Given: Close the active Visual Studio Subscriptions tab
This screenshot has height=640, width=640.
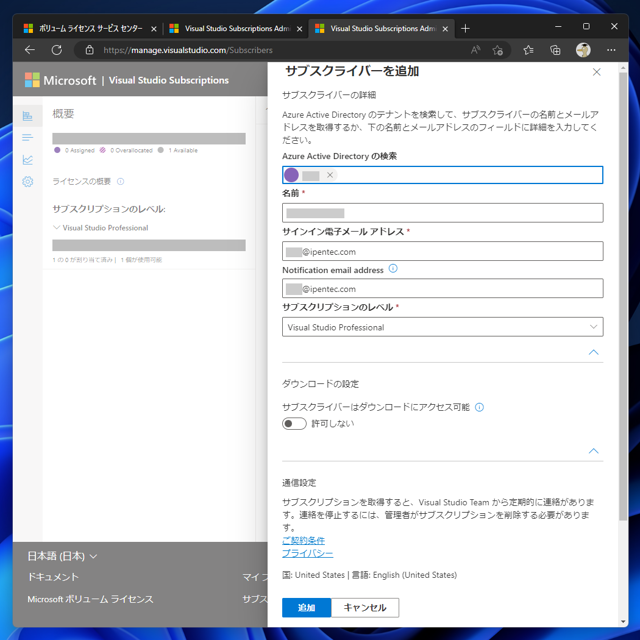Looking at the screenshot, I should (445, 29).
